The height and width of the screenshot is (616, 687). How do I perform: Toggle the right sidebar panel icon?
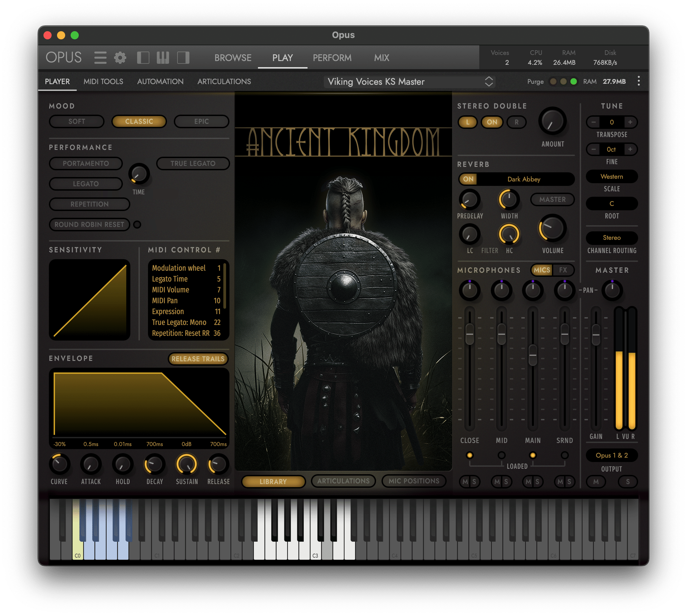tap(183, 58)
